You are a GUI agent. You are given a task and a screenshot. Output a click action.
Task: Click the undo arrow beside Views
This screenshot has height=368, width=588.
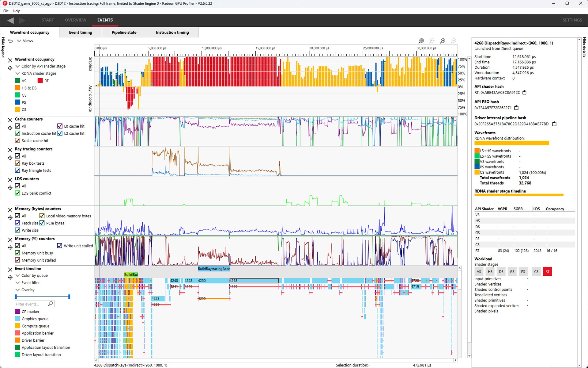pos(10,41)
